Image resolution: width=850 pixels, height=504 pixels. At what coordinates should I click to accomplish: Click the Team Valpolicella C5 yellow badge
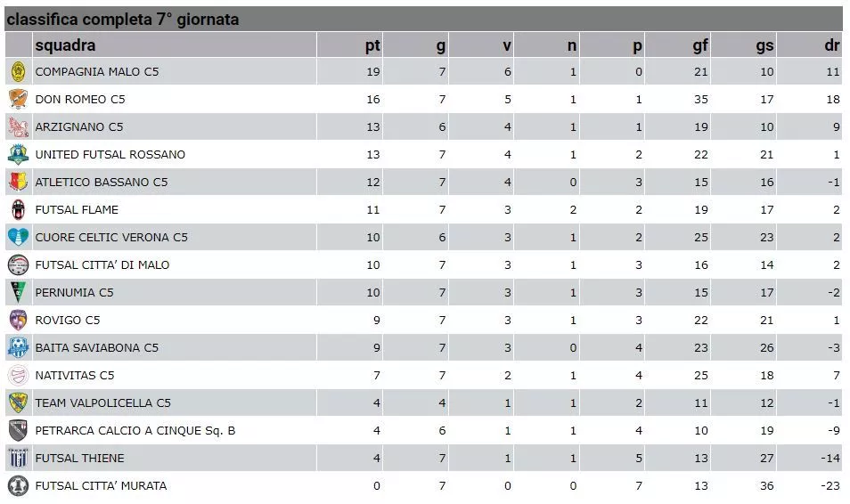(19, 402)
